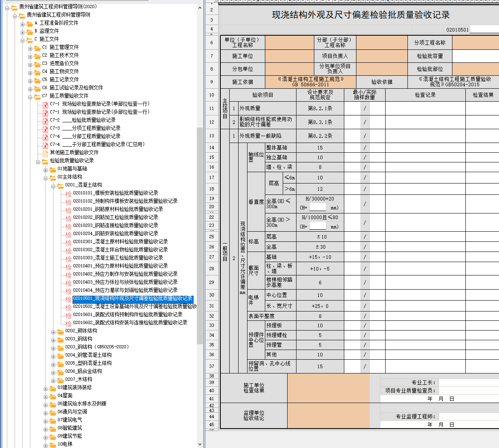499x448 pixels.
Task: Click PDF icon of C7-4 分部工程质量验收记录
Action: [x=45, y=137]
